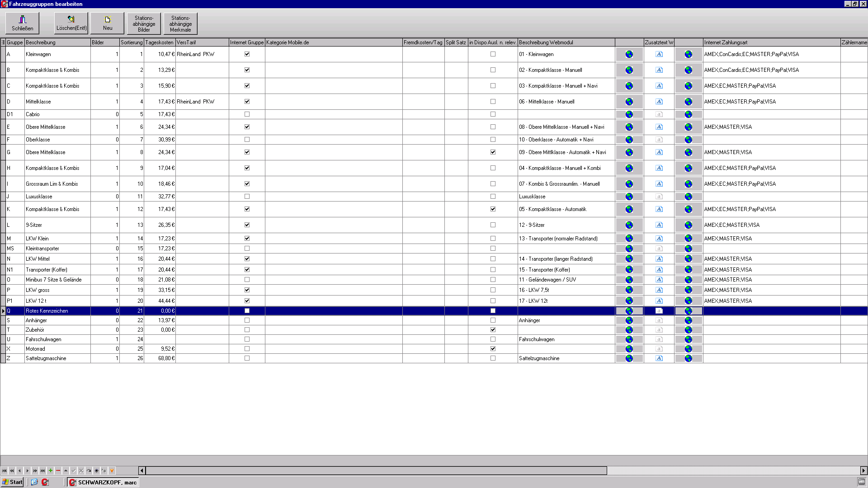Viewport: 868px width, 488px height.
Task: Click the refresh arrow icon in navigator
Action: (x=89, y=470)
